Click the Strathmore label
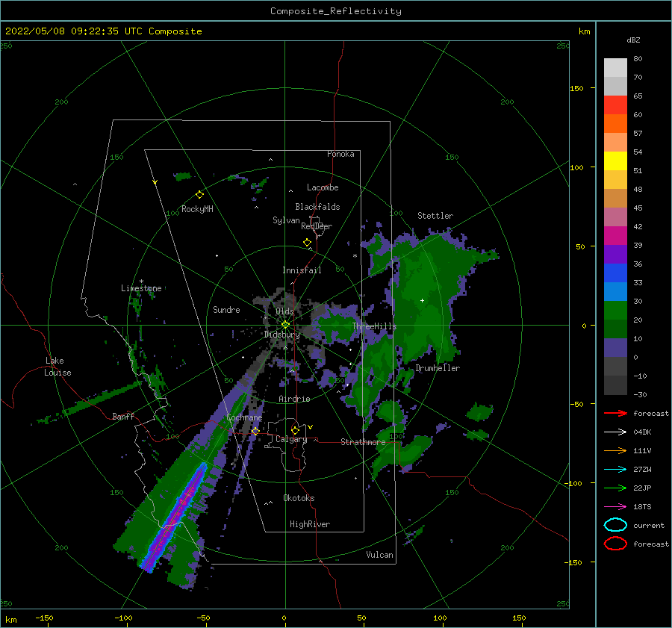The image size is (672, 628). coord(363,442)
